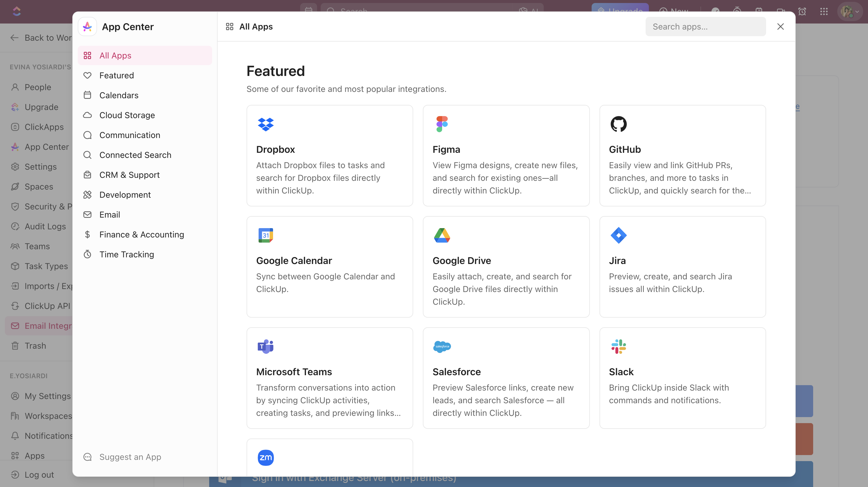
Task: Select the Calendars category
Action: [x=145, y=95]
